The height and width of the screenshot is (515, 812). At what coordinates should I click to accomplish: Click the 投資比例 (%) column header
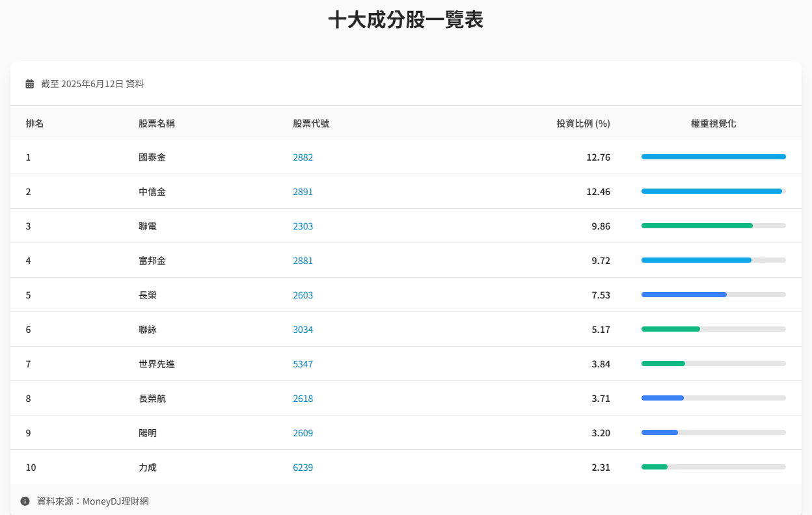(x=584, y=123)
